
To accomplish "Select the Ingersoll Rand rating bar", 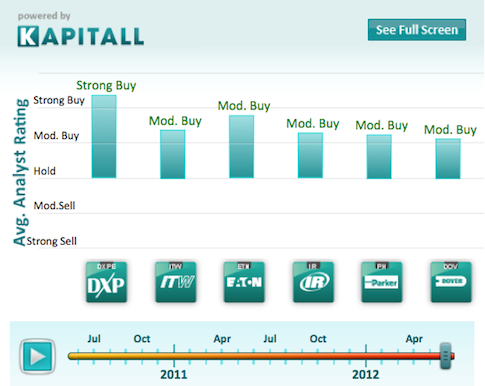I will coord(310,155).
